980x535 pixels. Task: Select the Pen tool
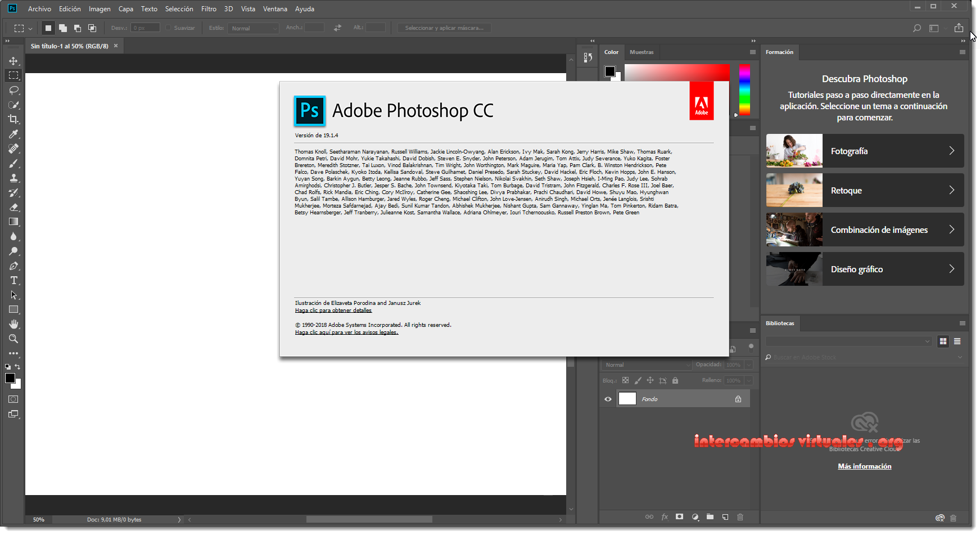pos(13,266)
